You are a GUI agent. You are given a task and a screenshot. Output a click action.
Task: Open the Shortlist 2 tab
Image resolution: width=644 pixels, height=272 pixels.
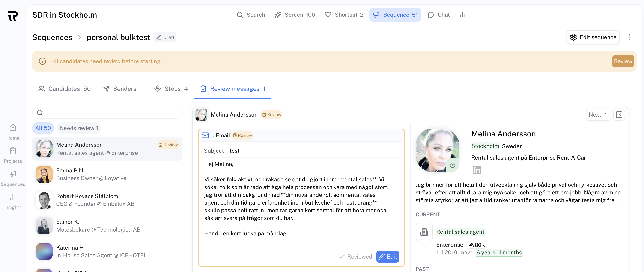pos(344,15)
